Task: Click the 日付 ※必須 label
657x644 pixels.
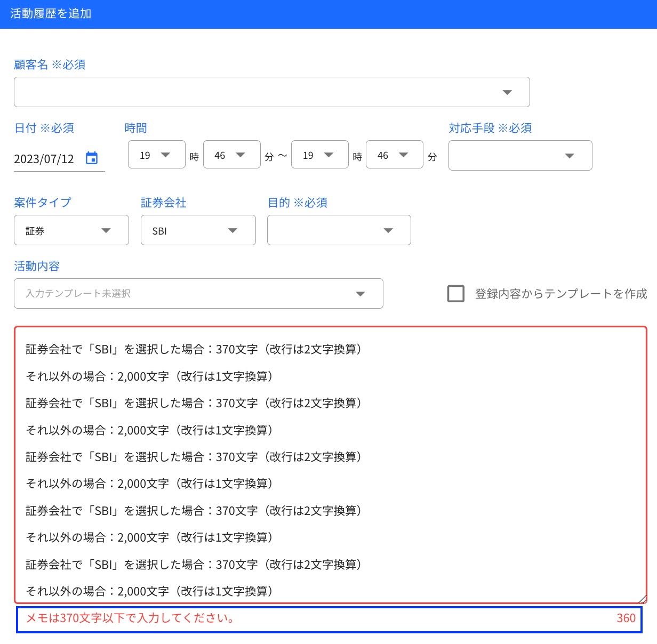Action: point(44,128)
